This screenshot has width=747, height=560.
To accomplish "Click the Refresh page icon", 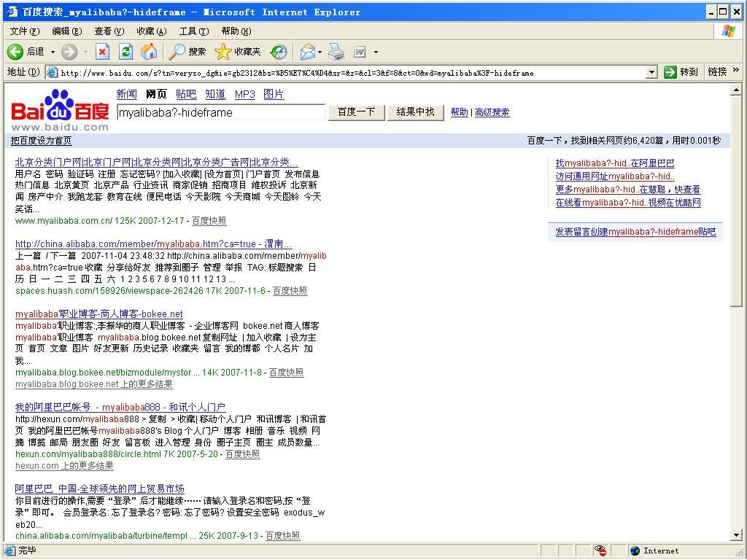I will pyautogui.click(x=125, y=52).
